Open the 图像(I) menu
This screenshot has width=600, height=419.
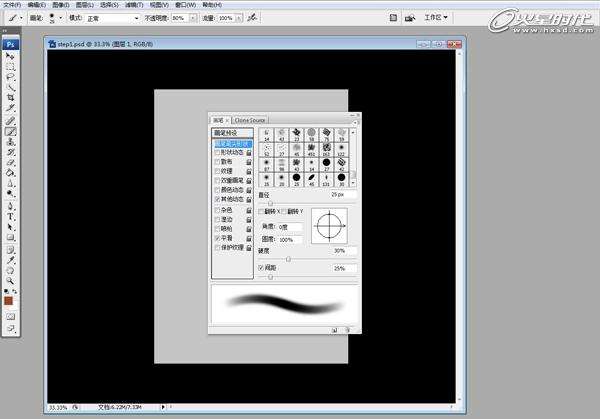click(61, 5)
